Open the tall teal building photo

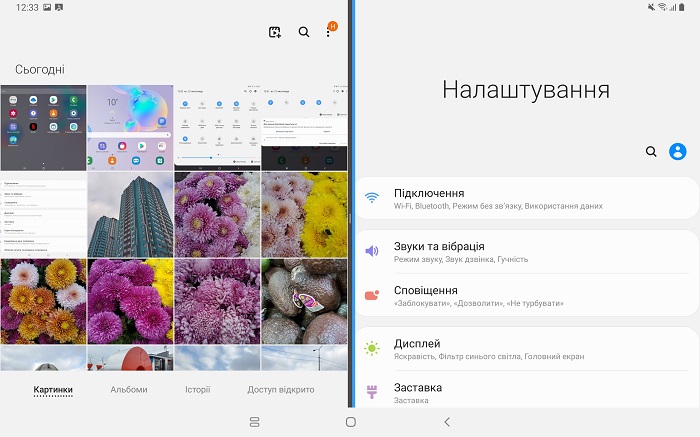point(130,215)
